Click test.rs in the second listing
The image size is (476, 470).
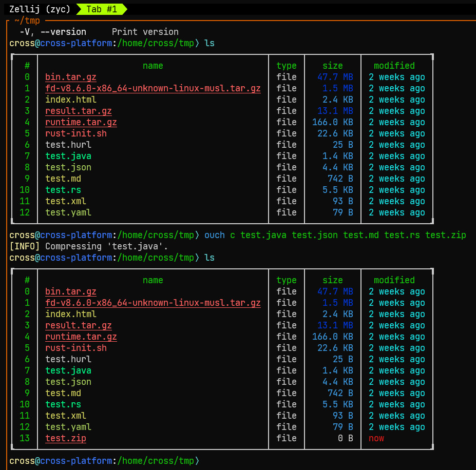tap(63, 404)
